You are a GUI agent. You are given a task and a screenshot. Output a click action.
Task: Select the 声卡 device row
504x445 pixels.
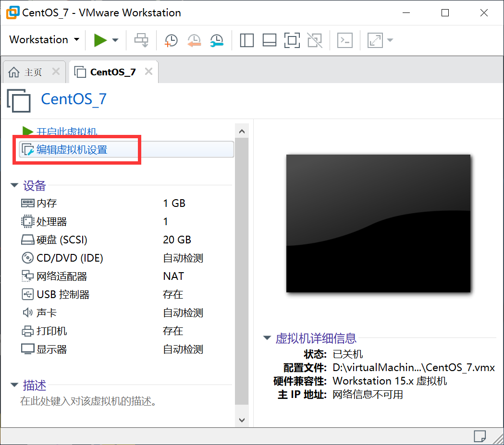(126, 313)
